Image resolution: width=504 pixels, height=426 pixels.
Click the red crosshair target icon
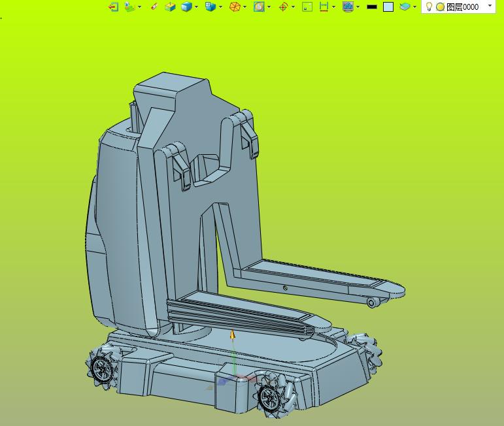pyautogui.click(x=283, y=7)
